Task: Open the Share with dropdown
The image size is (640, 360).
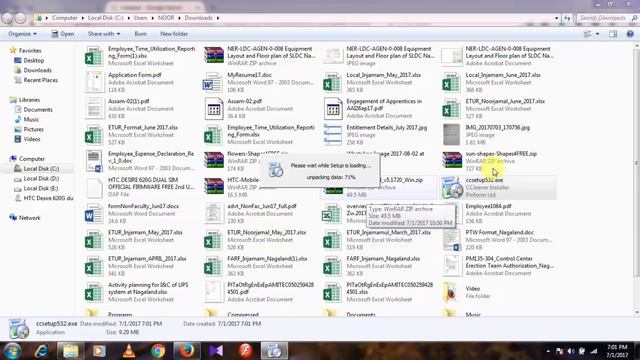Action: pyautogui.click(x=104, y=34)
